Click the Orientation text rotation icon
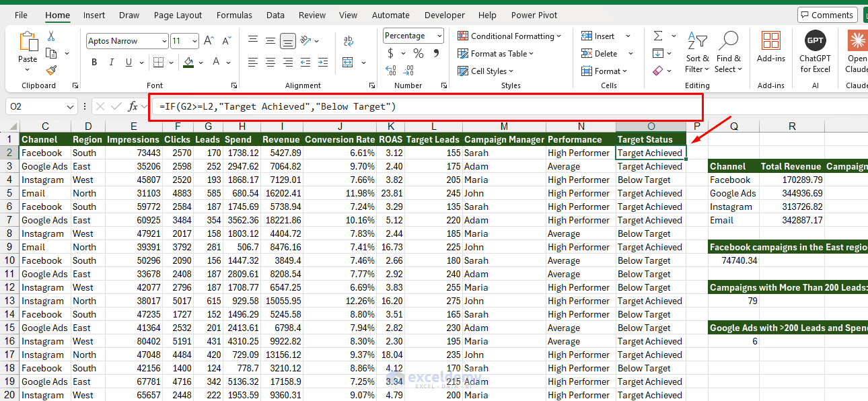The height and width of the screenshot is (401, 868). point(307,41)
